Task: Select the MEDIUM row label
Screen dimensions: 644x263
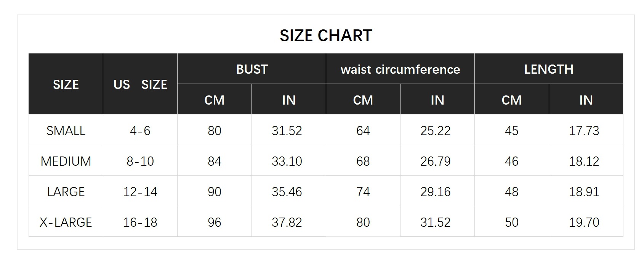Action: 66,161
